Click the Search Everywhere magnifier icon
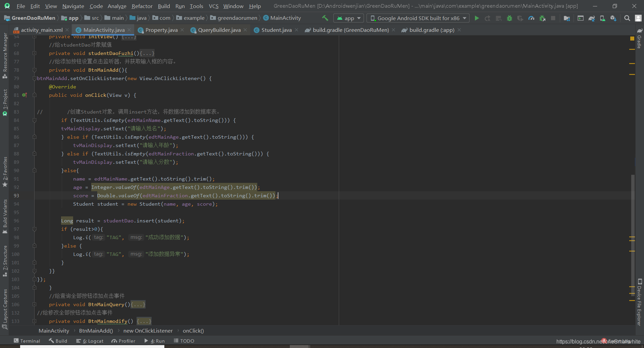 click(627, 18)
